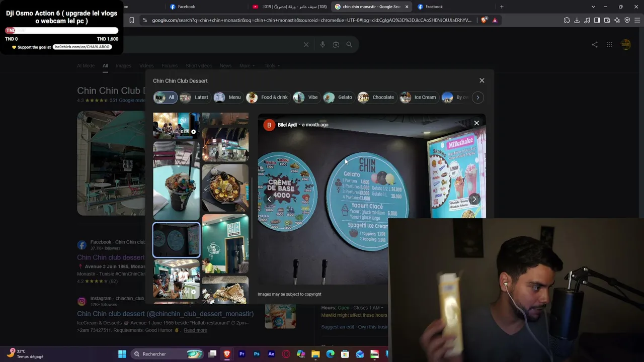Viewport: 644px width, 362px height.
Task: Show Vibe category photos
Action: pyautogui.click(x=306, y=98)
